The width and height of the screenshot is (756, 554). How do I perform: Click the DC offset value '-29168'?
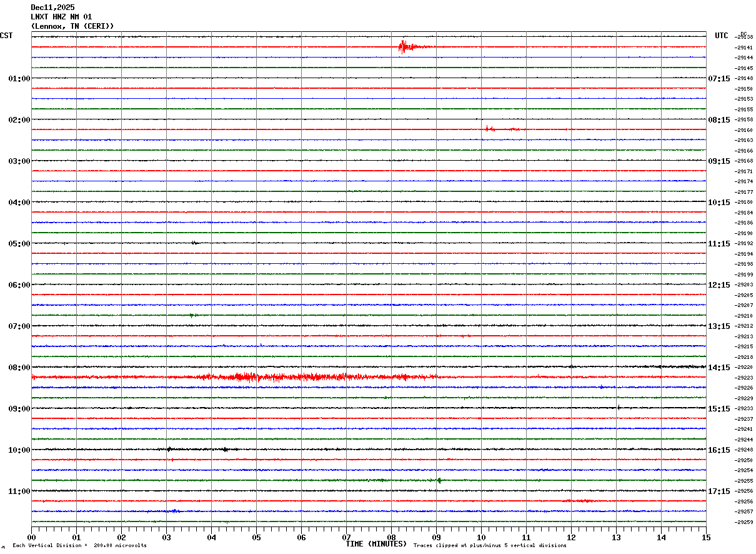(744, 161)
